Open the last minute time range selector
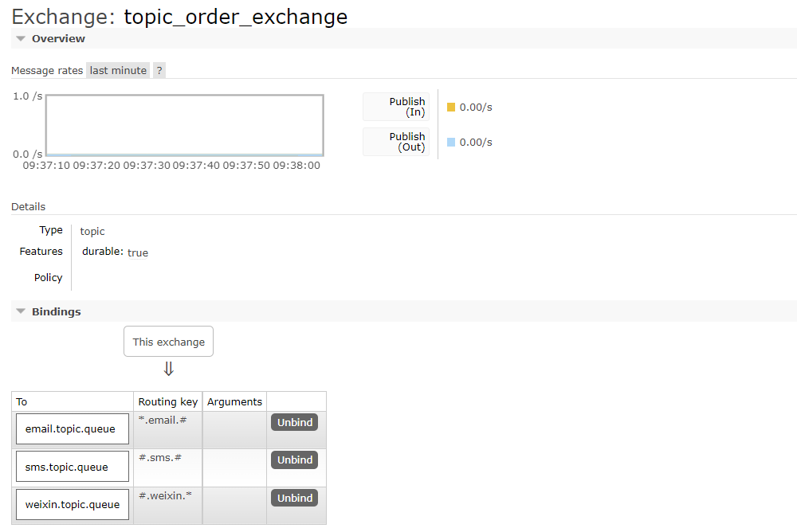Screen dimensions: 797x532 [118, 70]
